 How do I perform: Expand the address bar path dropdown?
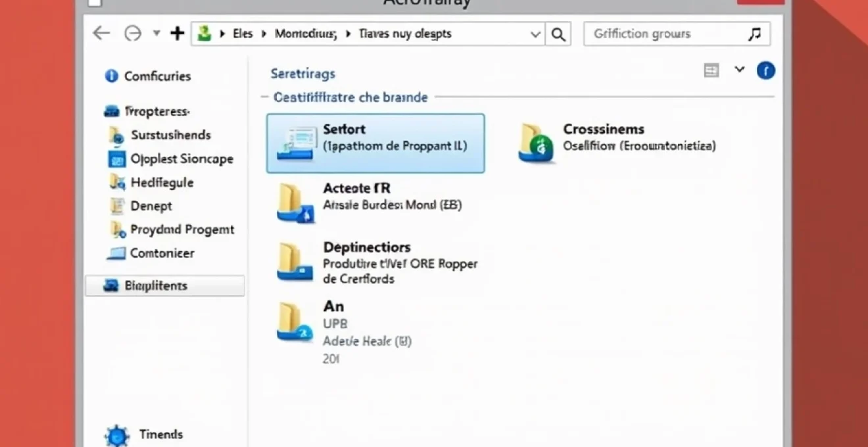(535, 34)
